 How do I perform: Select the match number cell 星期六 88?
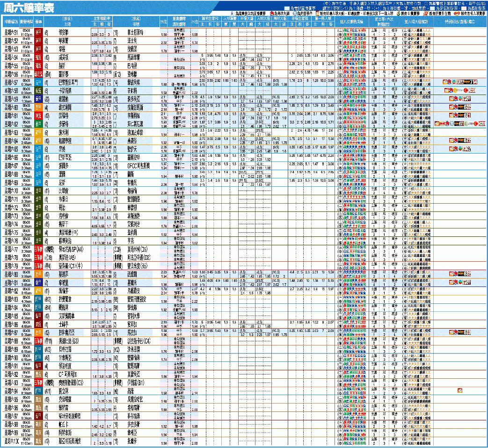(12, 341)
